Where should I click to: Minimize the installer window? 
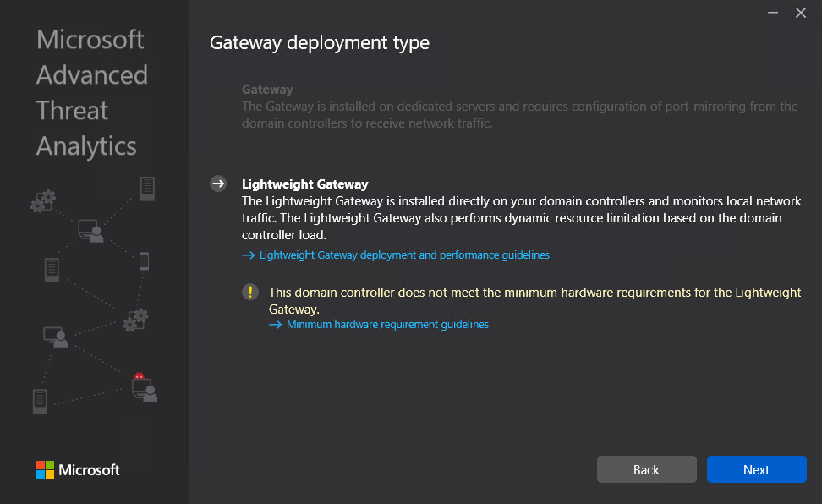coord(773,13)
